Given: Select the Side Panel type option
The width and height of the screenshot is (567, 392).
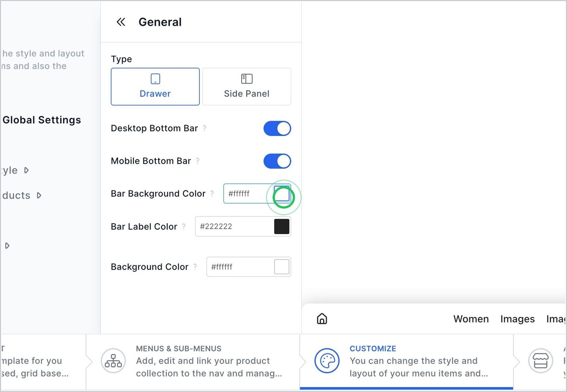Looking at the screenshot, I should (247, 87).
